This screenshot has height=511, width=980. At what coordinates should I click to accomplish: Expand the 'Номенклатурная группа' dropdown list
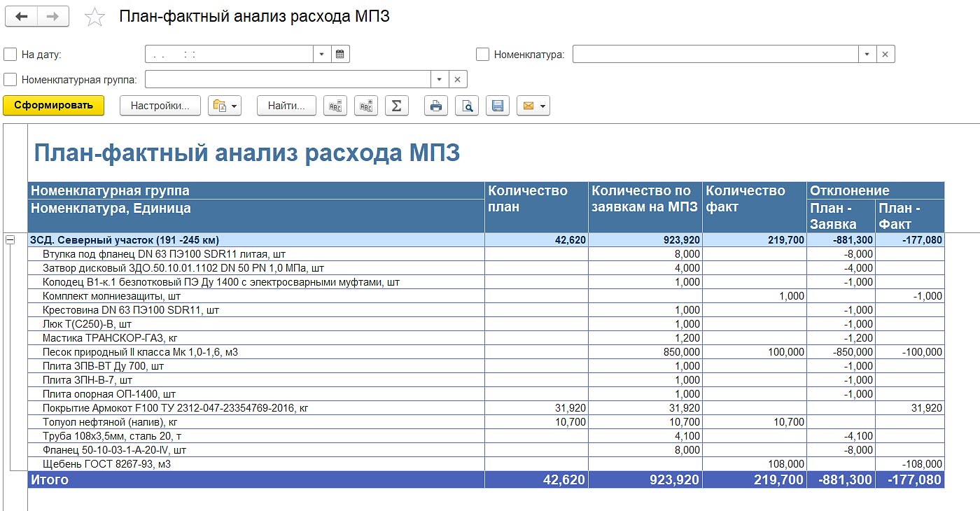point(440,79)
